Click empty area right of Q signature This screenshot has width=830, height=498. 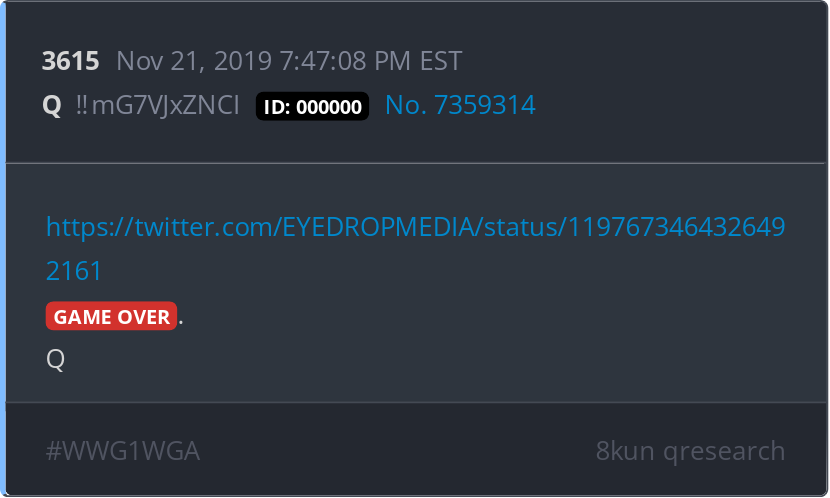pos(423,360)
